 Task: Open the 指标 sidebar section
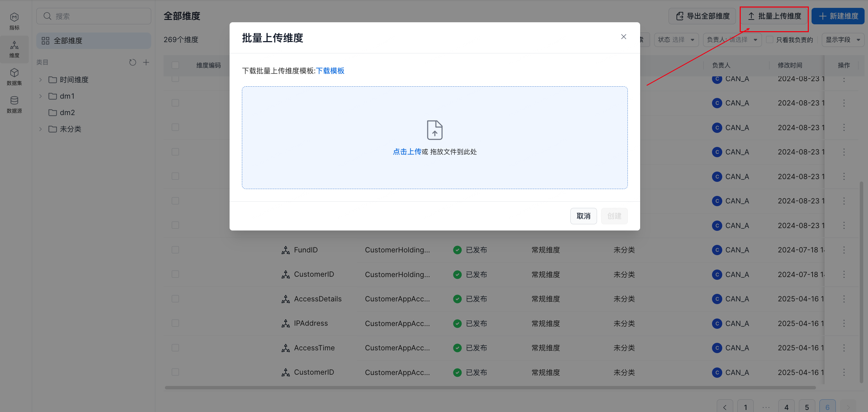[x=14, y=21]
